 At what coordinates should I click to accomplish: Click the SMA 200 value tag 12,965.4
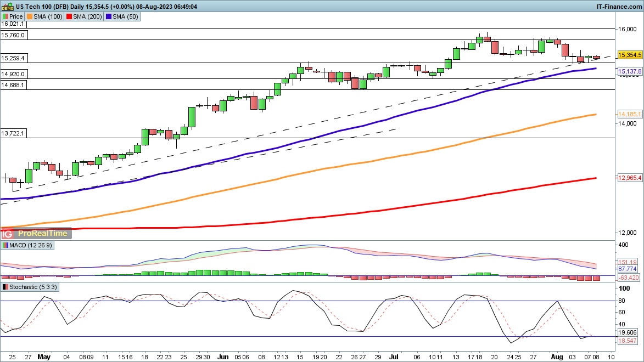pyautogui.click(x=630, y=178)
